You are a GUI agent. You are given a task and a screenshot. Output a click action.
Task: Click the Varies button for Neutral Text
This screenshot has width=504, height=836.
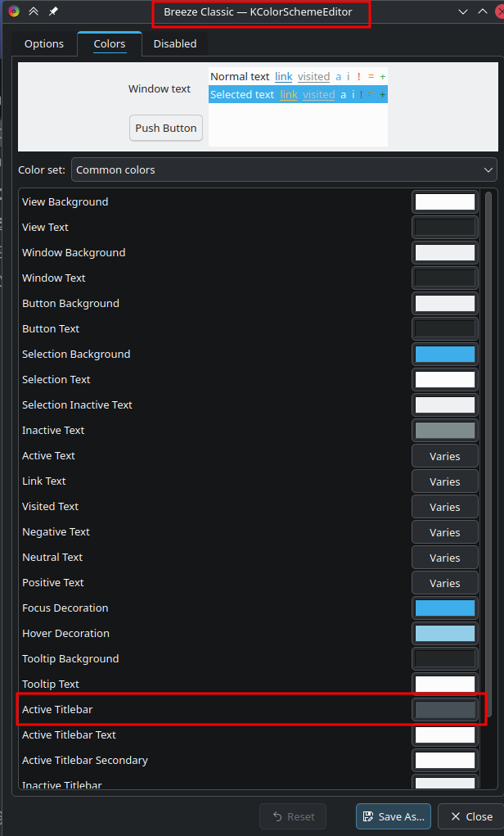tap(445, 558)
